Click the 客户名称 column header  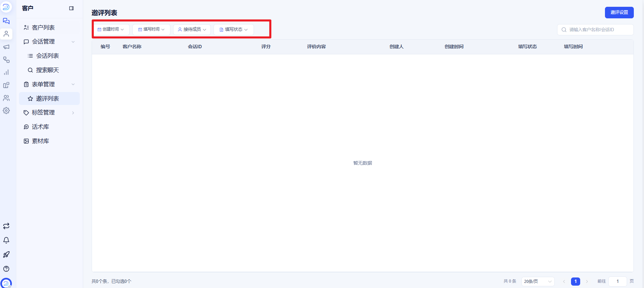[132, 47]
